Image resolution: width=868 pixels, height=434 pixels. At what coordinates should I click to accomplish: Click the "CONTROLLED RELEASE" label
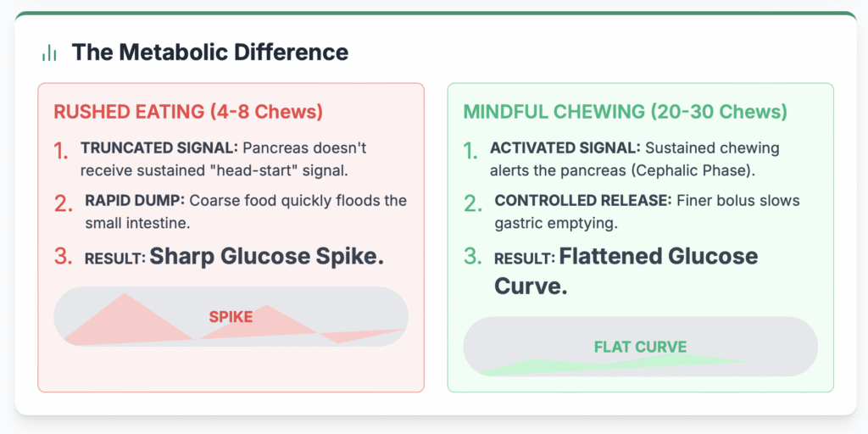582,201
